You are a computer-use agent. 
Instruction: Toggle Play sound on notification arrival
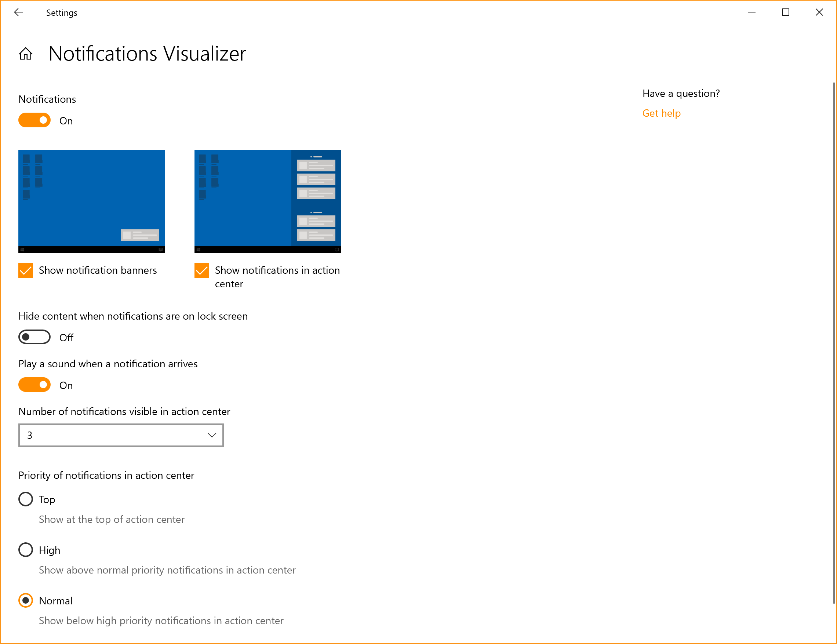click(x=34, y=385)
